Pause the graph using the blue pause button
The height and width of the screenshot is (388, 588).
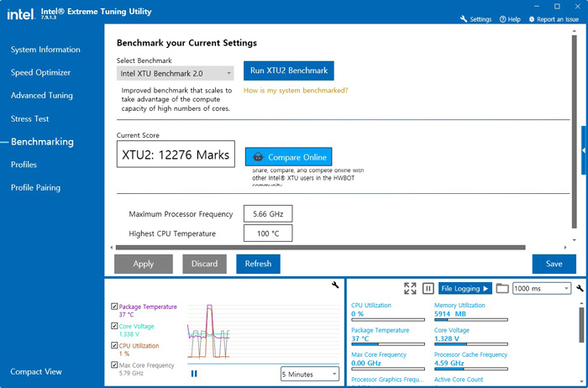pos(194,374)
